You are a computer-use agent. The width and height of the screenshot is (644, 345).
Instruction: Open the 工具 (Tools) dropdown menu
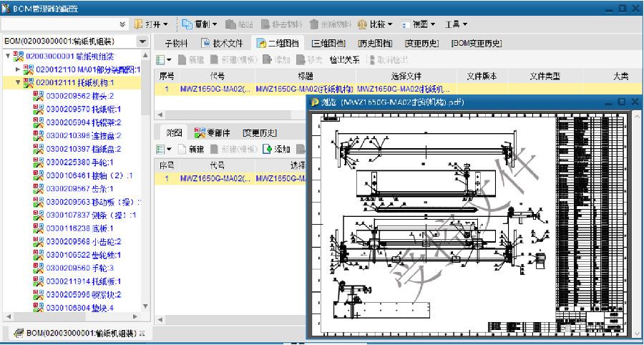(x=455, y=24)
